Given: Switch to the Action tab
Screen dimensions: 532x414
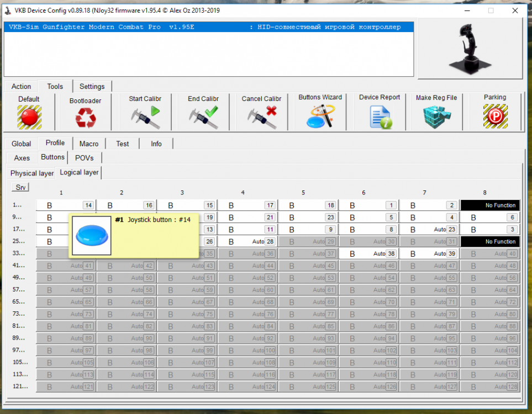Looking at the screenshot, I should tap(21, 86).
